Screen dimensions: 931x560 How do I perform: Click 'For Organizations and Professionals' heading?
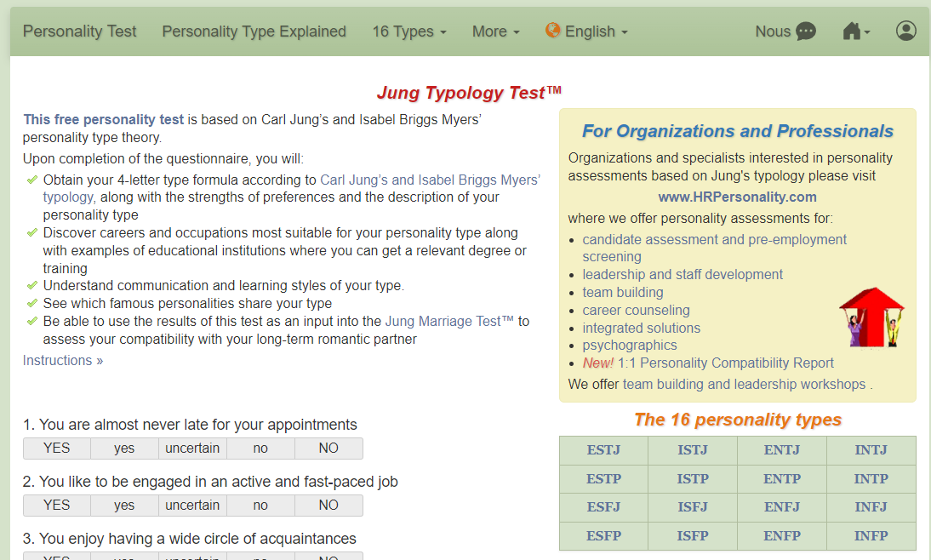click(x=738, y=131)
